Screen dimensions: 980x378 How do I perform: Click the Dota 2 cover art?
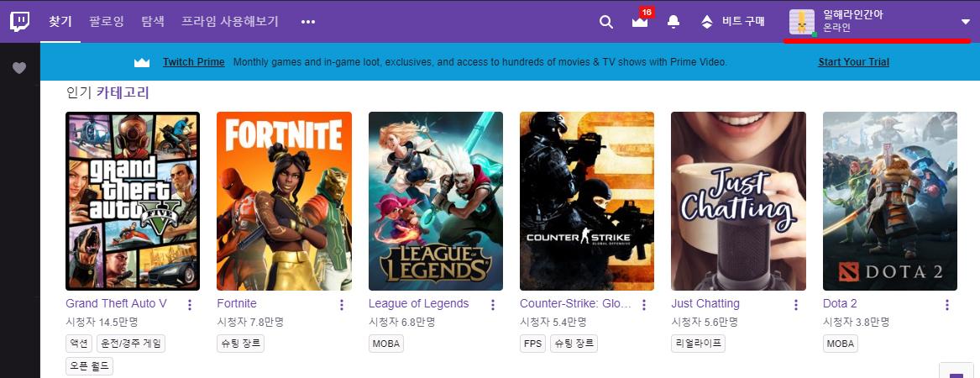point(890,202)
